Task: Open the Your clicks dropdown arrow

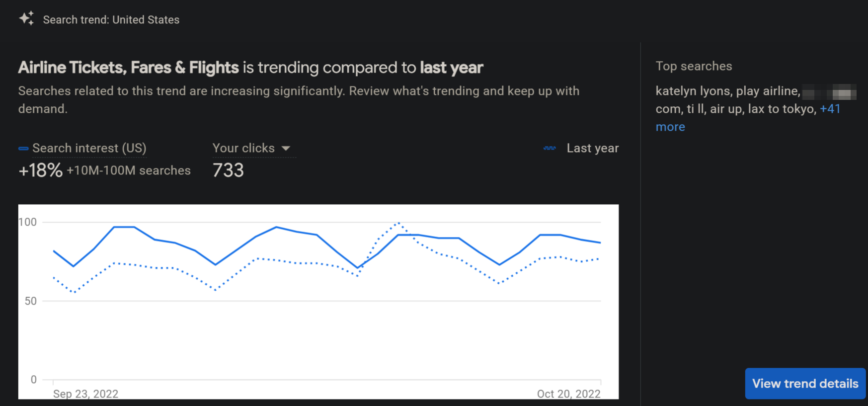Action: click(x=286, y=149)
